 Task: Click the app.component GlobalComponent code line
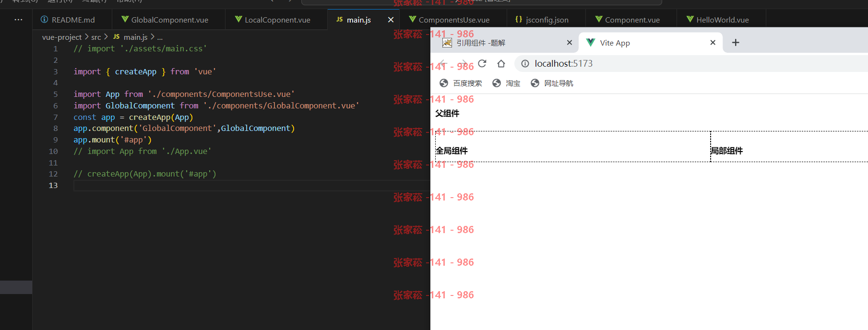click(x=184, y=129)
